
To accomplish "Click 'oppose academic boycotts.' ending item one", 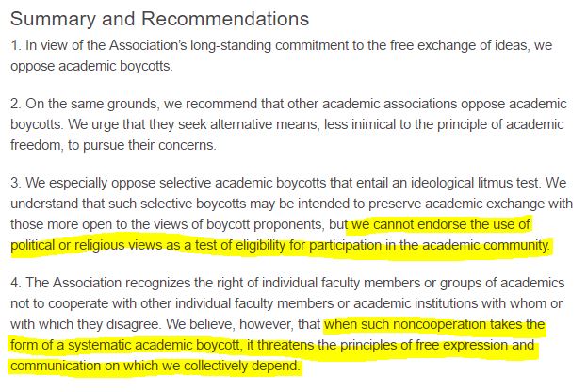I will click(91, 66).
